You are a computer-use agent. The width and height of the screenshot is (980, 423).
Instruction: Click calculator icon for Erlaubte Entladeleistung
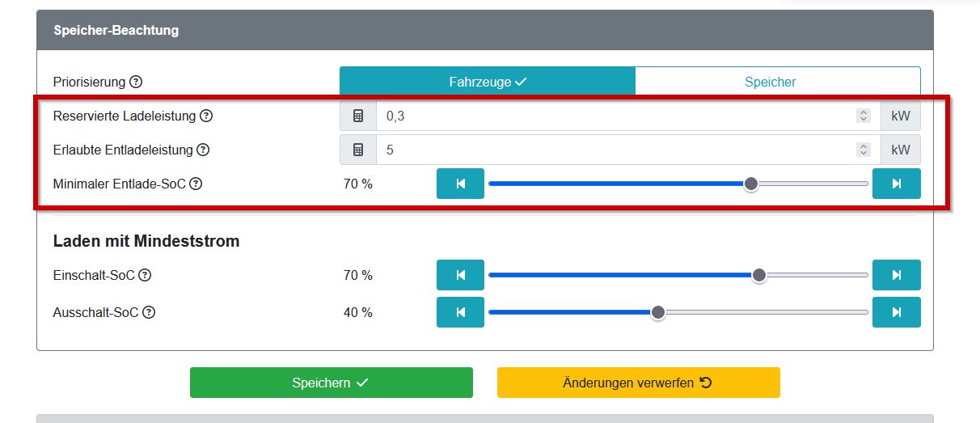[x=358, y=150]
